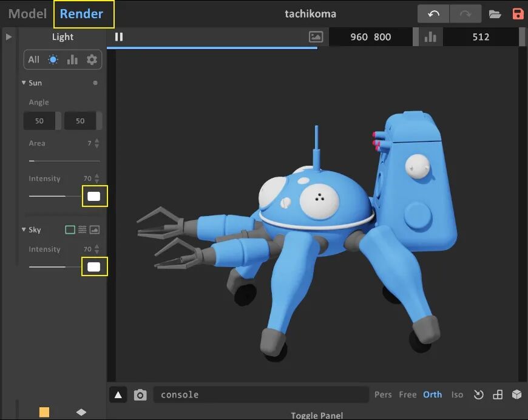The height and width of the screenshot is (420, 528).
Task: Open the Sky color swatch
Action: (94, 267)
